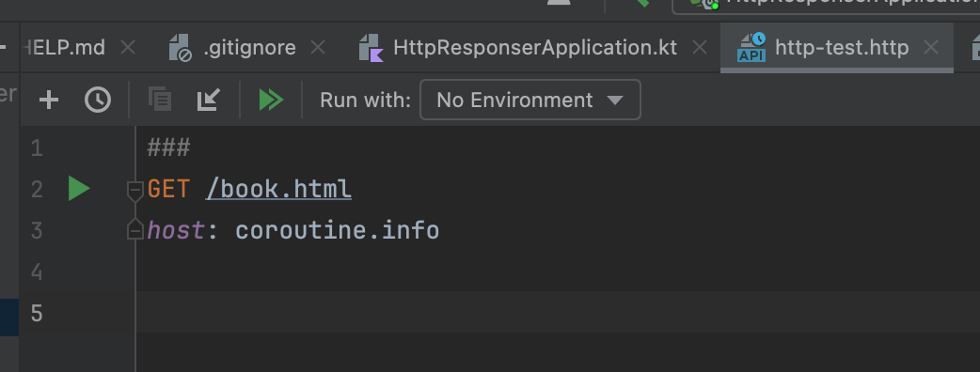The image size is (980, 372).
Task: Click the /book.html URL link
Action: 278,189
